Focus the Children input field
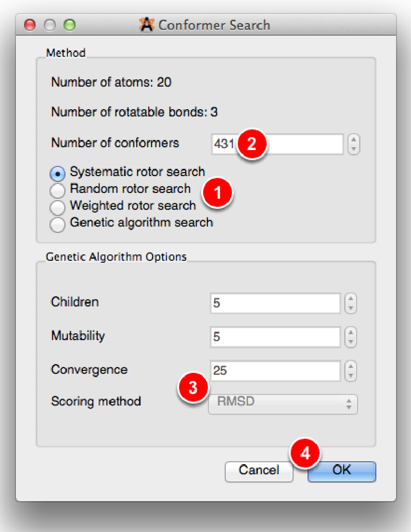 pos(275,304)
